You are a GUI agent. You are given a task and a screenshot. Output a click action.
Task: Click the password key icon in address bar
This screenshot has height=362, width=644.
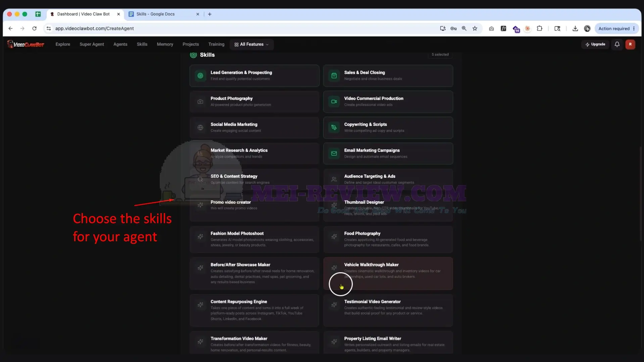pos(453,29)
